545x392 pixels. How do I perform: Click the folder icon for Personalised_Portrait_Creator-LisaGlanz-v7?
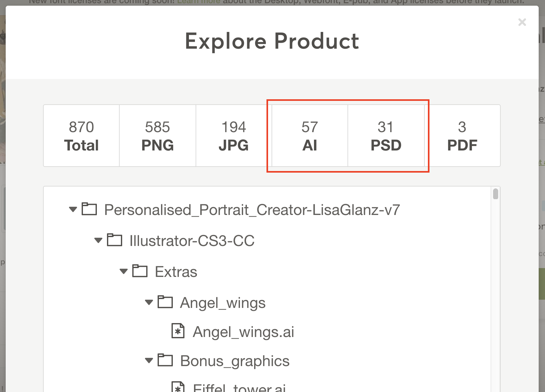coord(89,209)
